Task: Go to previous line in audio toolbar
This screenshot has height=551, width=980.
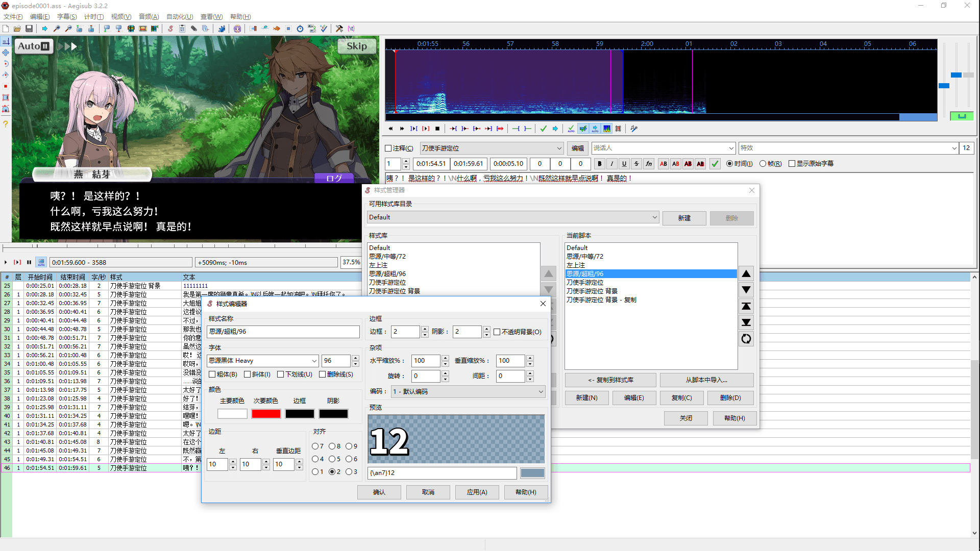Action: [390, 129]
